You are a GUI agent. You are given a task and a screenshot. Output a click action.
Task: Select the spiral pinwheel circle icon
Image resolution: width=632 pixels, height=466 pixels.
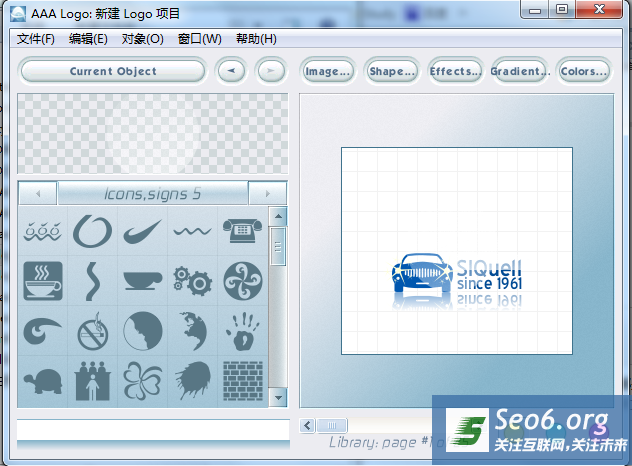pyautogui.click(x=243, y=281)
